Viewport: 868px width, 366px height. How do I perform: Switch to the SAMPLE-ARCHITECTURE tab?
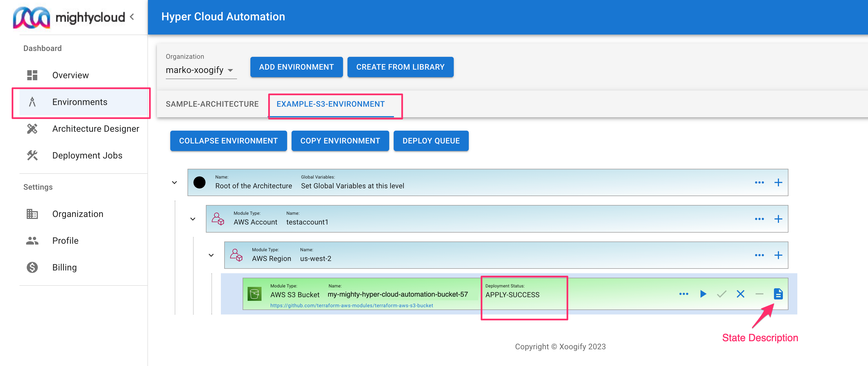click(x=212, y=104)
